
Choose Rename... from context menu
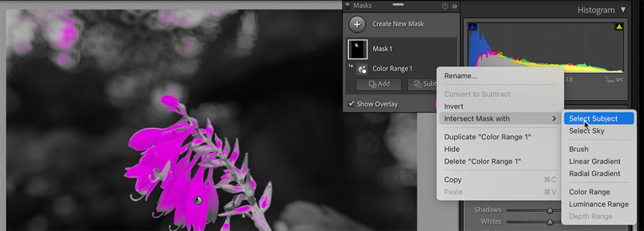coord(461,76)
